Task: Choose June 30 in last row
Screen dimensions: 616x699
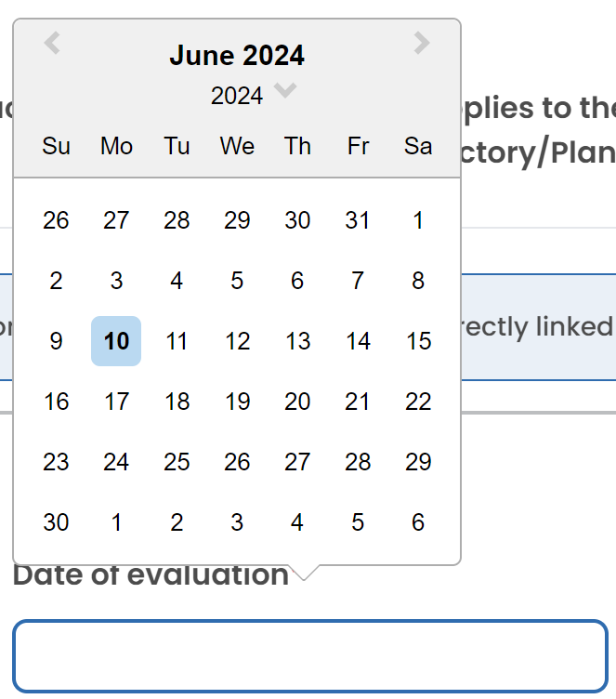Action: coord(56,522)
